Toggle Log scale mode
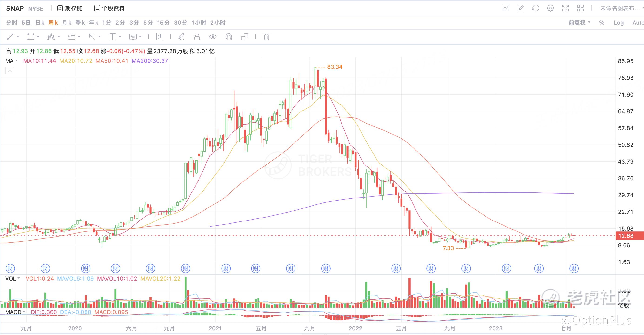644x335 pixels. tap(618, 23)
